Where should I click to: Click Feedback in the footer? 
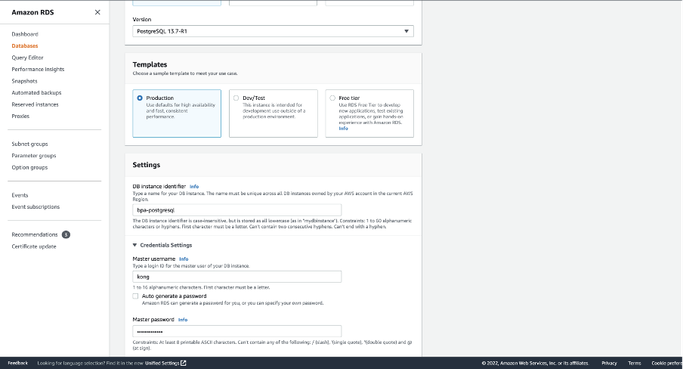point(18,363)
